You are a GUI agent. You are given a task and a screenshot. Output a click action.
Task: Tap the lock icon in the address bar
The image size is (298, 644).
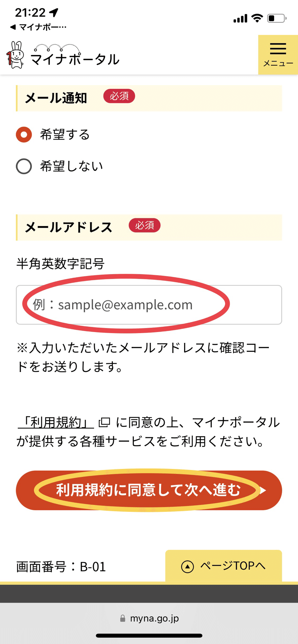click(x=123, y=618)
